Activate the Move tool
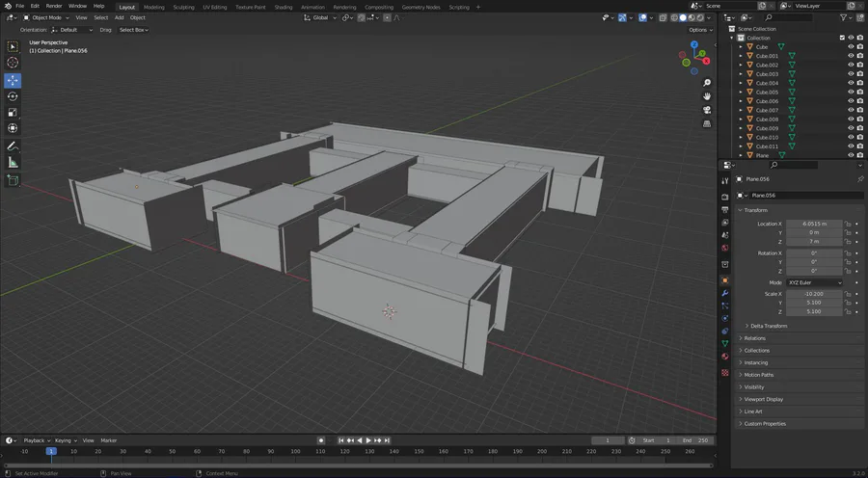The width and height of the screenshot is (868, 478). (13, 81)
